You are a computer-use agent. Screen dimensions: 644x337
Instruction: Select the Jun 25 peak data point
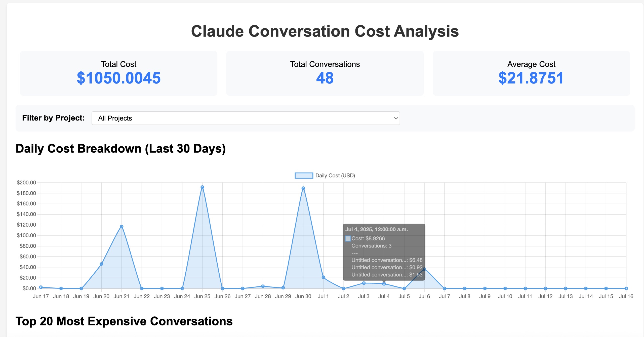tap(202, 187)
